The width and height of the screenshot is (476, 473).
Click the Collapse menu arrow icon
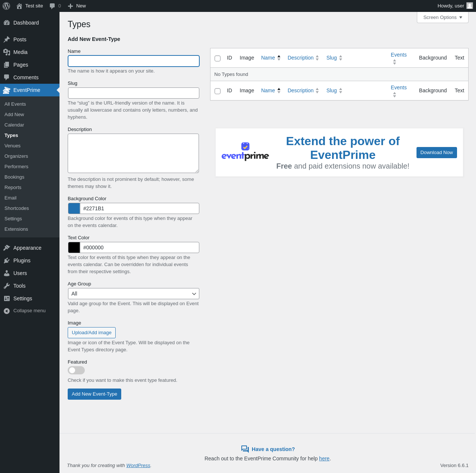[x=7, y=311]
